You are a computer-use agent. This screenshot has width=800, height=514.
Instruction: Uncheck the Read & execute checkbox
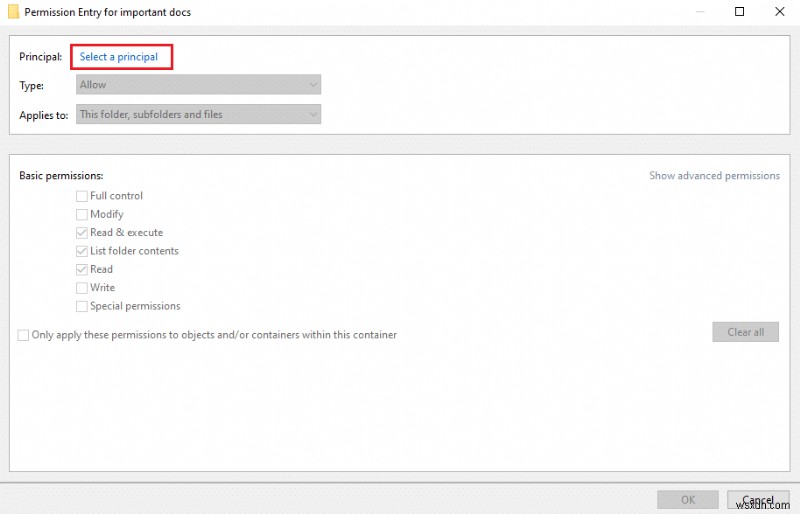pos(82,233)
